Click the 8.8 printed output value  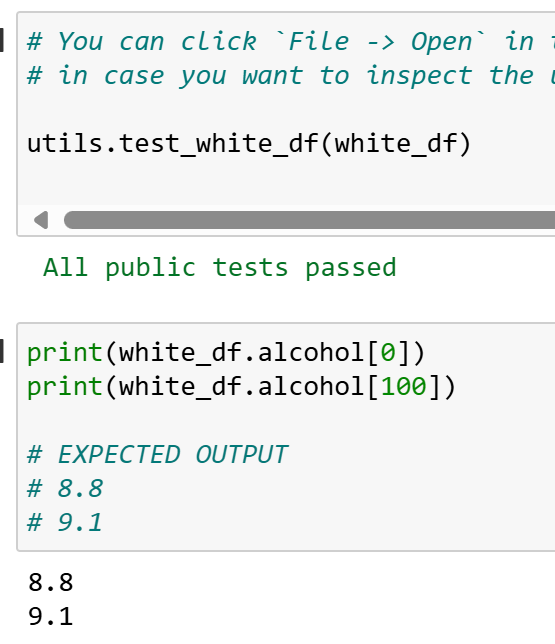pos(51,582)
